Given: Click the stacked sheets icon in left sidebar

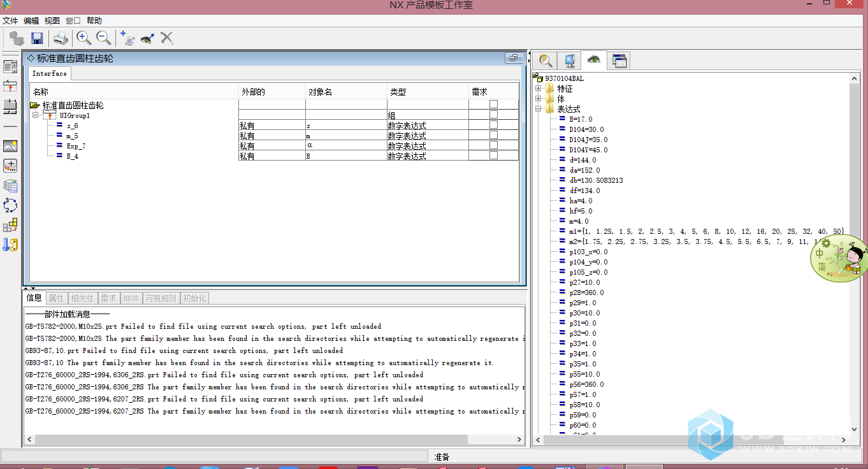Looking at the screenshot, I should click(10, 185).
